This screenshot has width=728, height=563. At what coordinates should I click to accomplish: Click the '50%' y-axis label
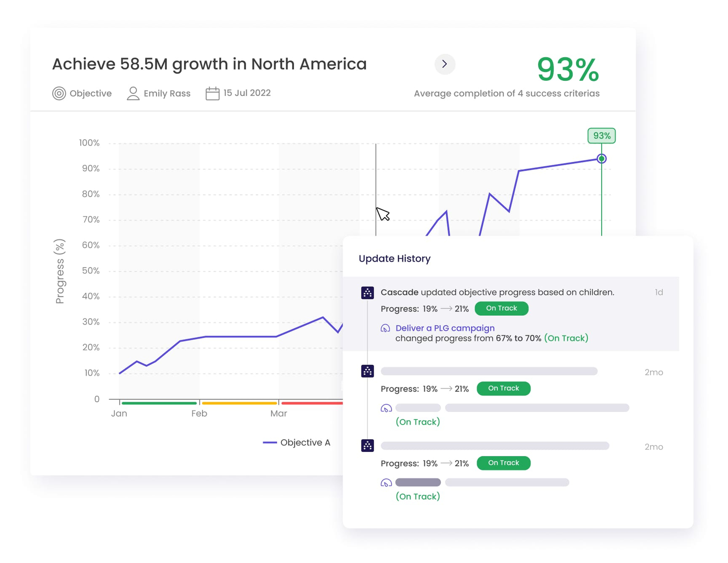point(91,271)
